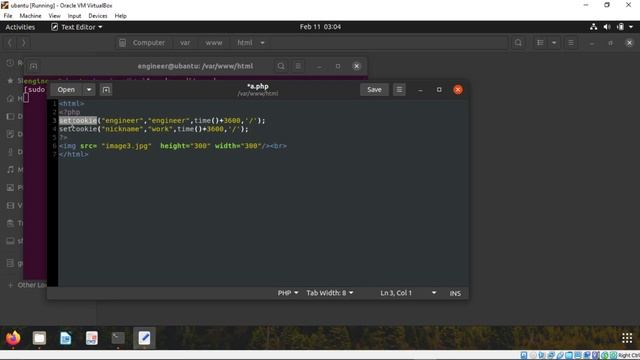Viewport: 640px width, 360px height.
Task: Open the VirtualBox Devices menu
Action: tap(98, 16)
